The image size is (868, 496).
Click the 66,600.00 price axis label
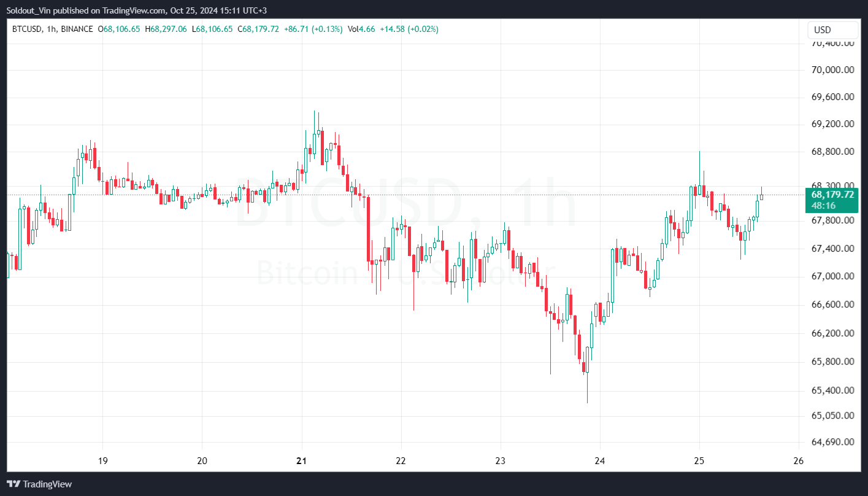(x=833, y=304)
